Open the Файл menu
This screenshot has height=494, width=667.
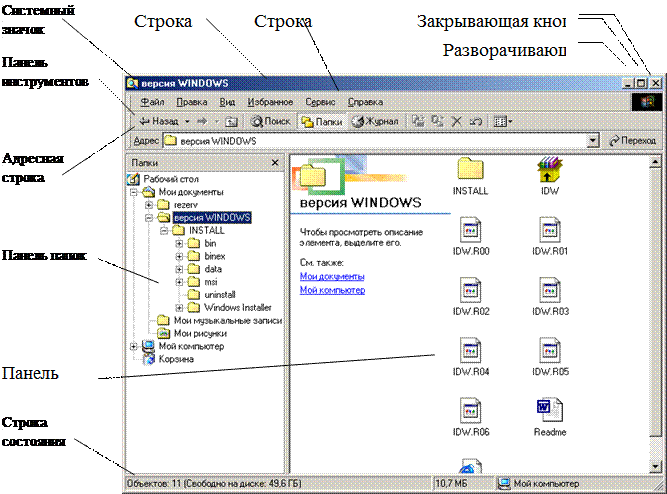152,102
